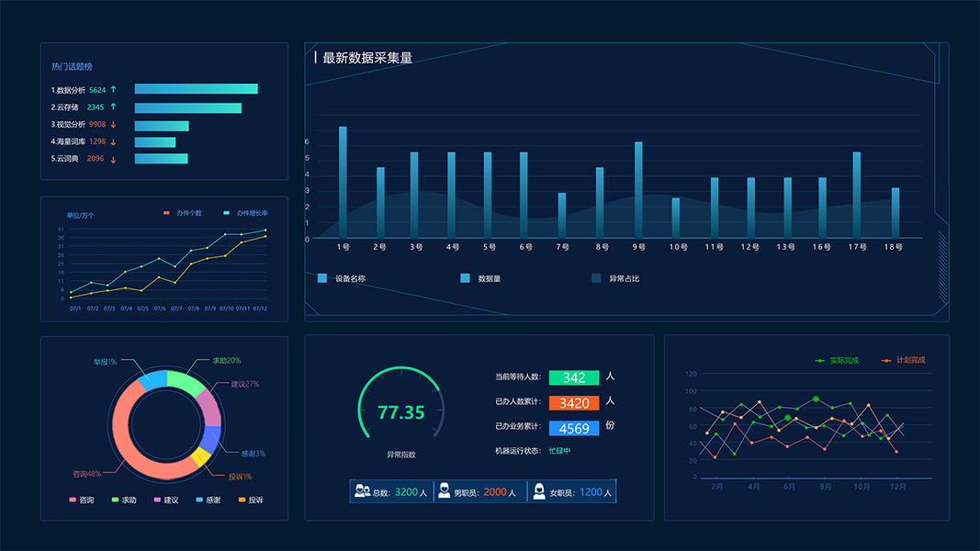Click the 1号 bar in the chart
The height and width of the screenshot is (551, 980).
click(x=343, y=183)
